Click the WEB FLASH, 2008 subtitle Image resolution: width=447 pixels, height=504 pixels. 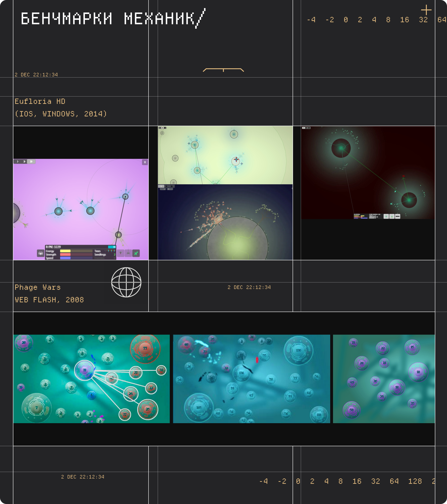pyautogui.click(x=49, y=299)
